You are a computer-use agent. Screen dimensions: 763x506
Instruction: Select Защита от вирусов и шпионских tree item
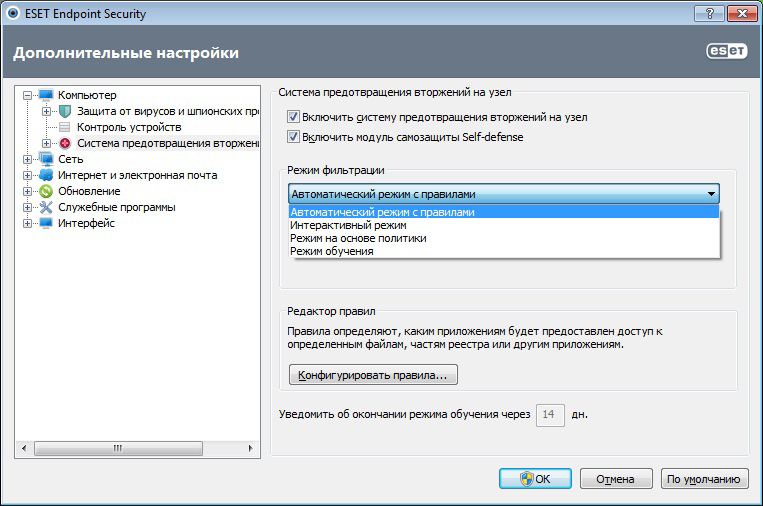pos(167,111)
